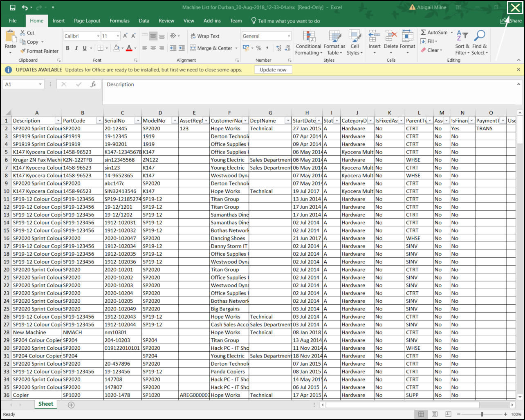Click the font color red swatch

129,48
